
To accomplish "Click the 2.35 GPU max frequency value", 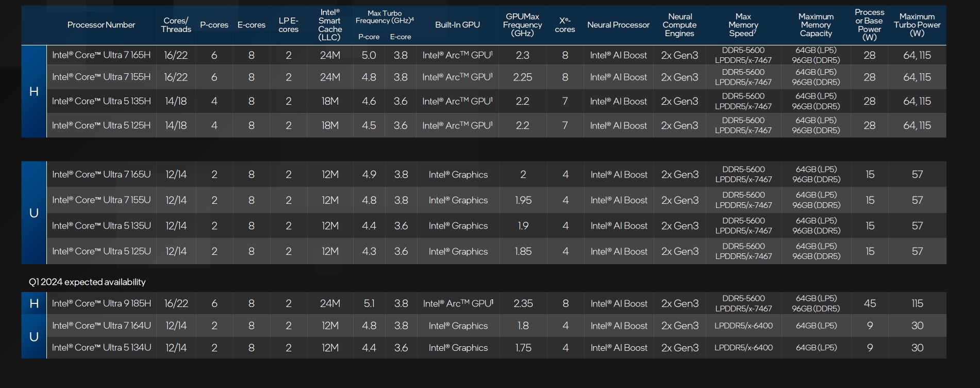I will (x=523, y=303).
